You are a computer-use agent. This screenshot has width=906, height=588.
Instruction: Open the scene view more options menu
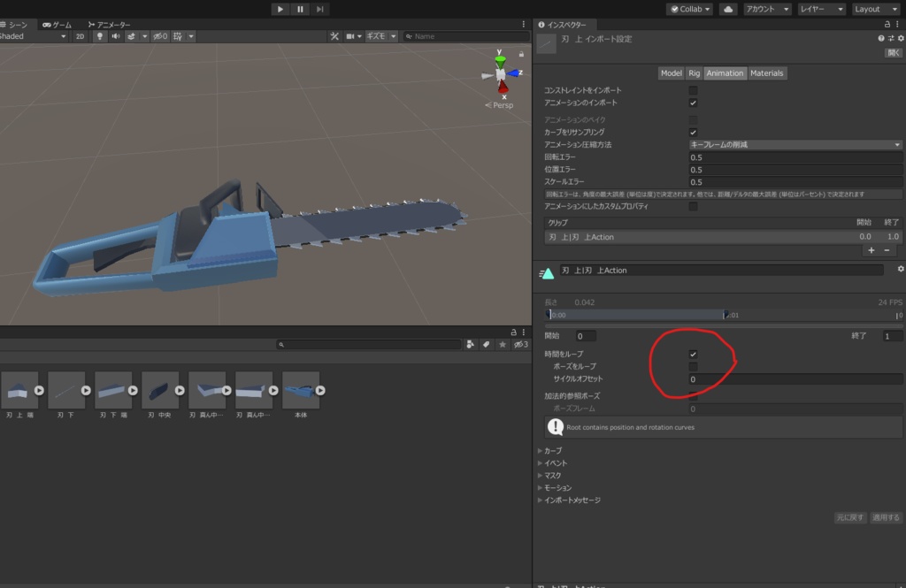[524, 24]
